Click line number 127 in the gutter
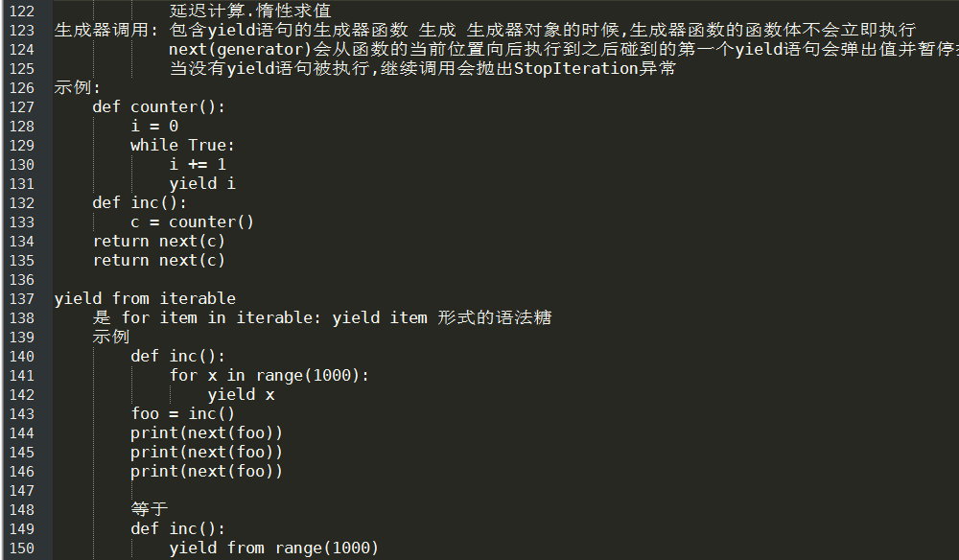The image size is (959, 560). tap(22, 107)
